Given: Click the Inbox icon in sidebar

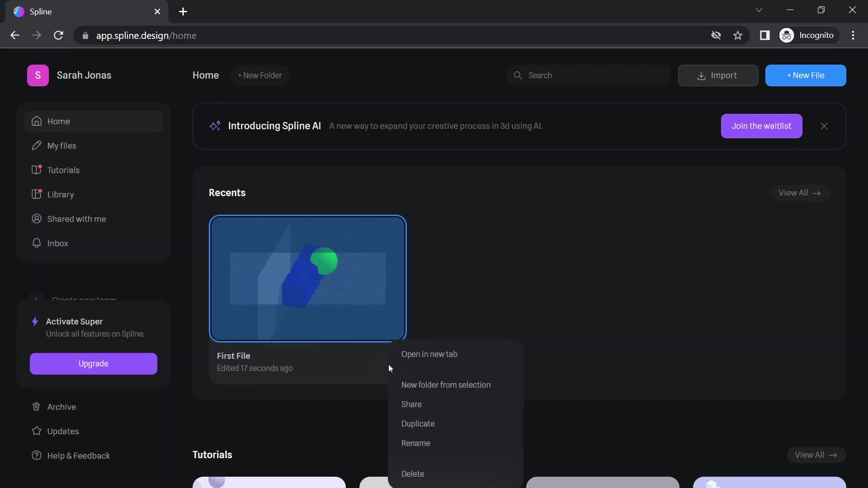Looking at the screenshot, I should pyautogui.click(x=37, y=243).
